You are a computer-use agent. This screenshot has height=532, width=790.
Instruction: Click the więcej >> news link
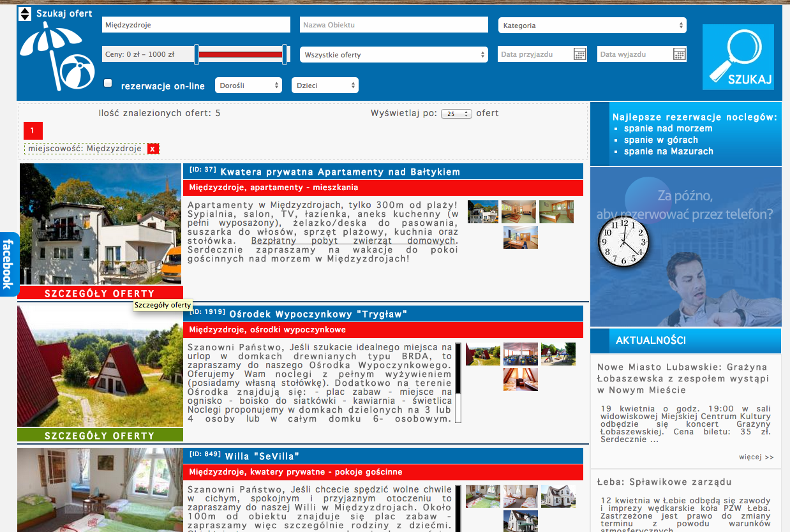point(756,457)
